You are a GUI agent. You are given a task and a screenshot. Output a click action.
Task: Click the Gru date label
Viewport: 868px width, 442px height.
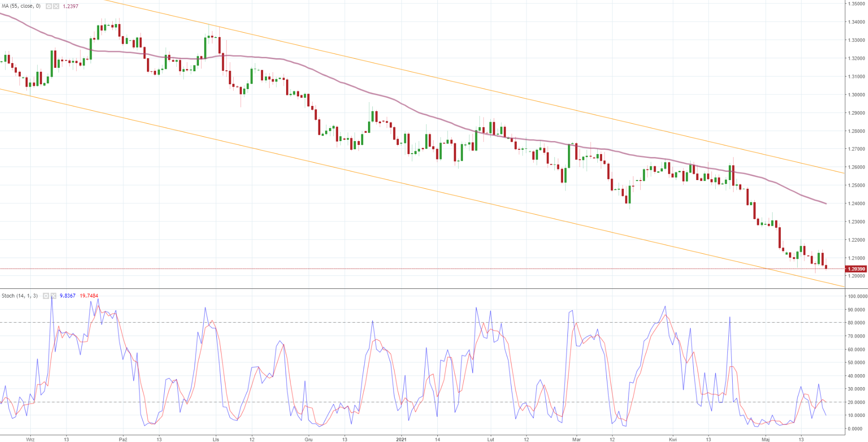[x=309, y=439]
